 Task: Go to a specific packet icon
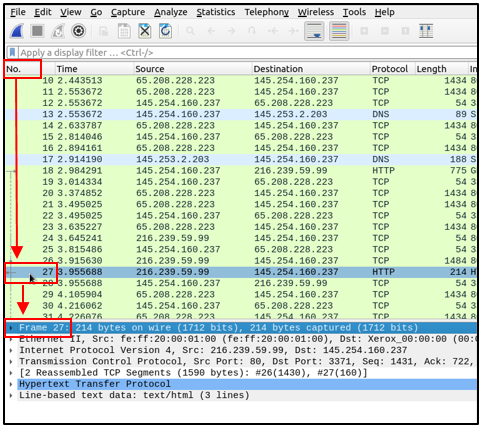pyautogui.click(x=252, y=31)
